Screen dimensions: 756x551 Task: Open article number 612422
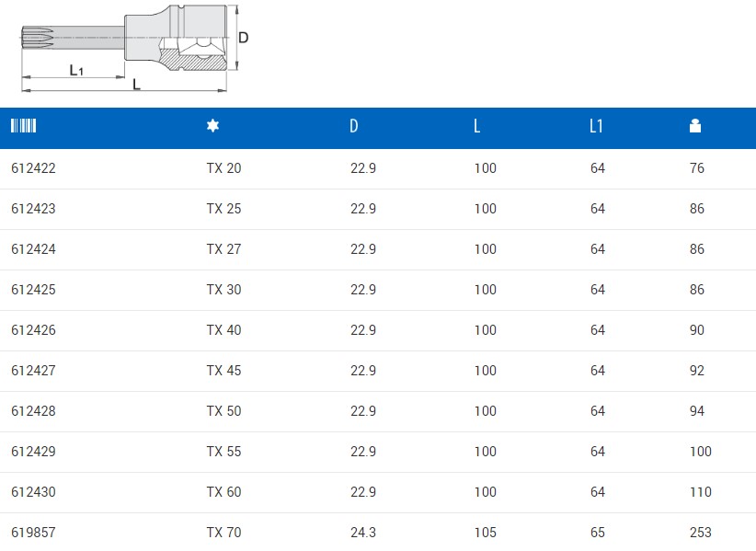pyautogui.click(x=33, y=168)
